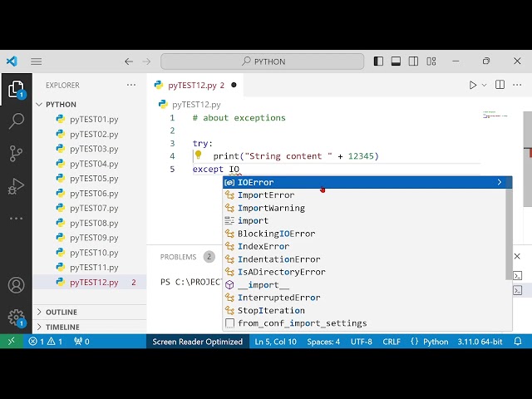Split the editor to the right

500,85
